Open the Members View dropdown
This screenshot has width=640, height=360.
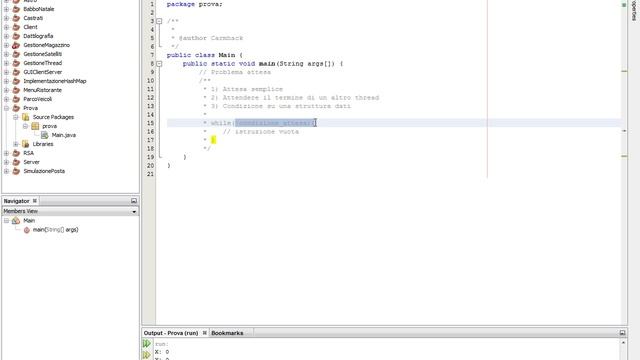pyautogui.click(x=134, y=211)
